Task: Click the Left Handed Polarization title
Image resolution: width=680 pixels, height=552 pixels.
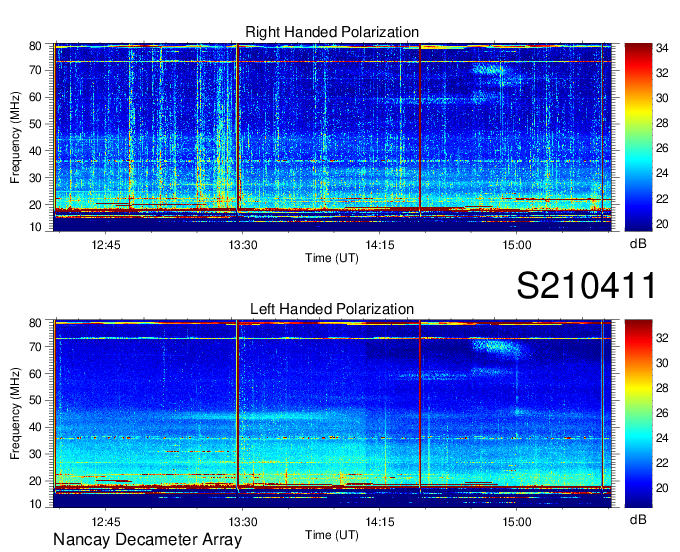Action: [332, 309]
